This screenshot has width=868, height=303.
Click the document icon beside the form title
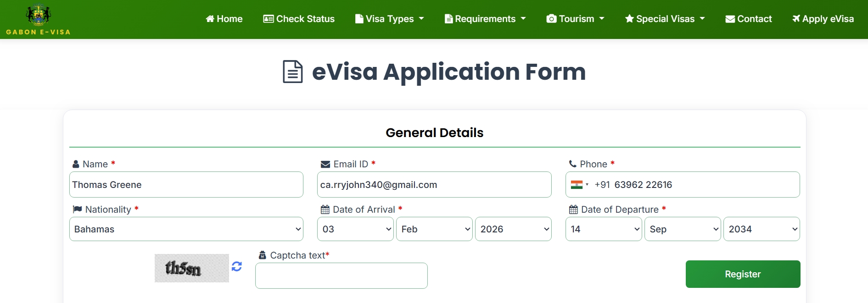pyautogui.click(x=293, y=72)
